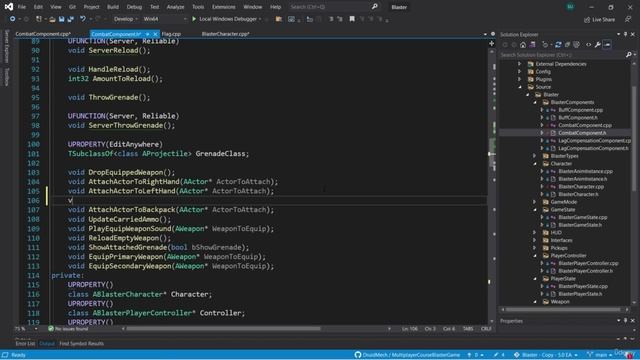Click the Open File folder icon
Viewport: 640px width, 360px height.
click(x=52, y=19)
